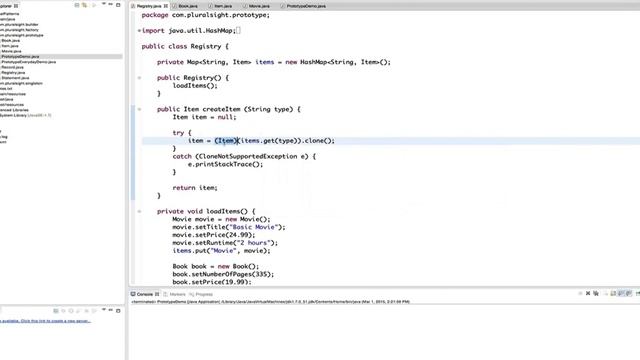
Task: Click the movie.setPrice(24.99) line
Action: (x=213, y=235)
